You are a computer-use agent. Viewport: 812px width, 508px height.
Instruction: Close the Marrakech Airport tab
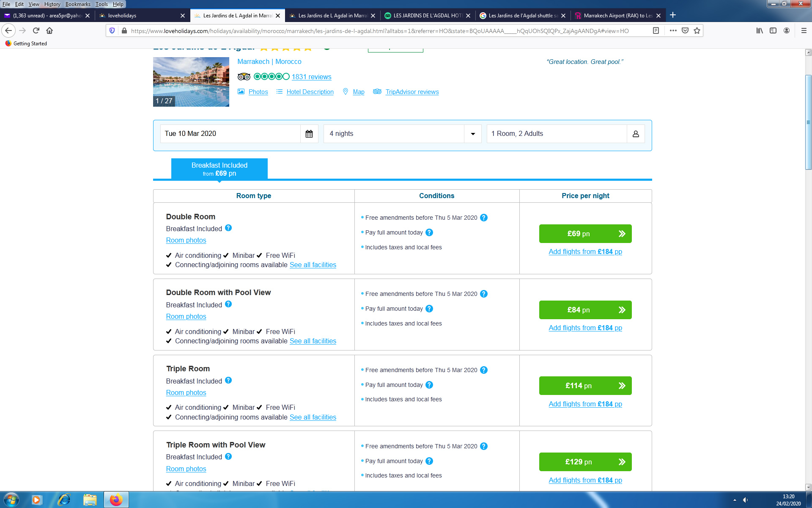coord(658,16)
